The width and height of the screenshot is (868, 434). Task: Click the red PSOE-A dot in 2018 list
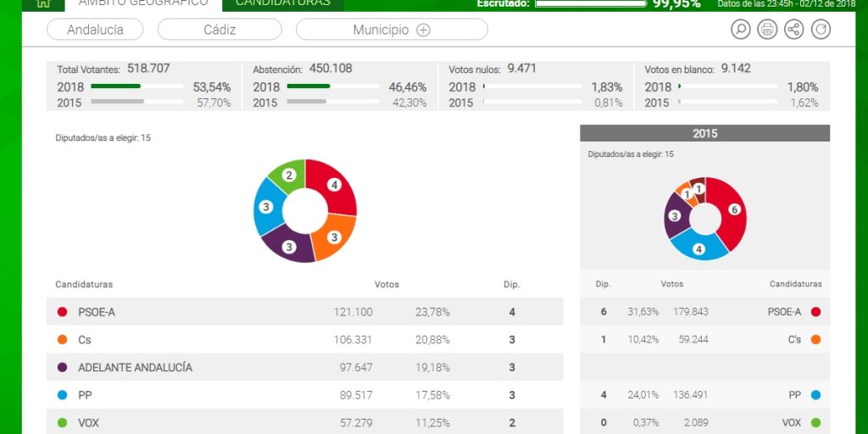pyautogui.click(x=62, y=312)
